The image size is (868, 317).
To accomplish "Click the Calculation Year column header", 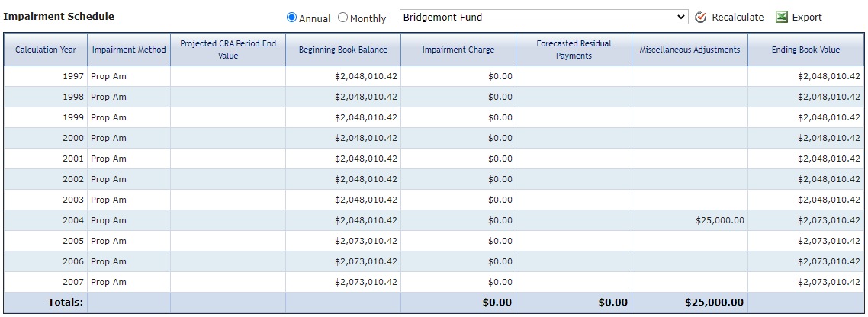I will (46, 50).
